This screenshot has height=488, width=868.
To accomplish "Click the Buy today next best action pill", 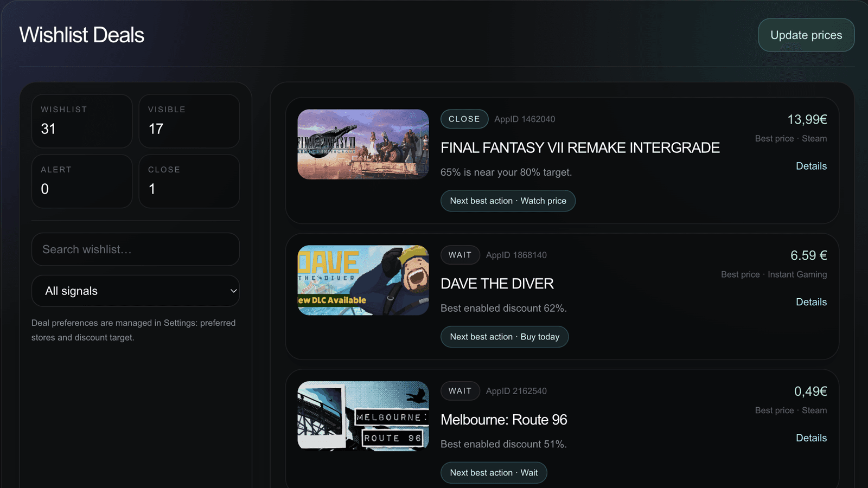I will 505,337.
